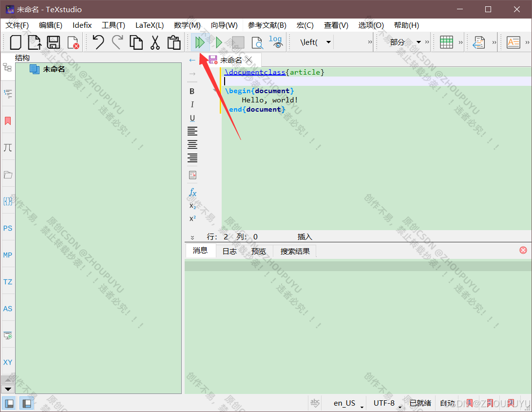
Task: Open the PDF viewer magnifier icon
Action: click(257, 43)
